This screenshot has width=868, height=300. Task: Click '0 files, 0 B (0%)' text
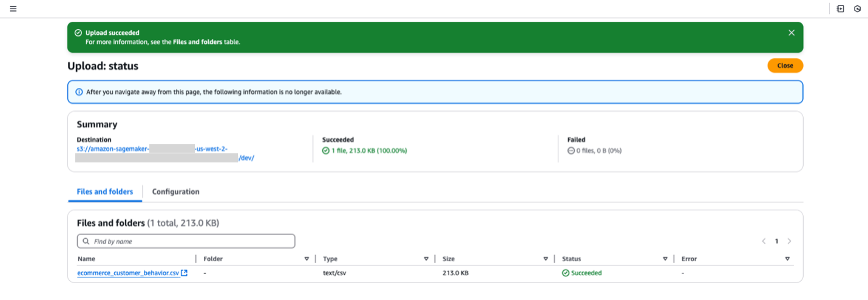(x=598, y=150)
